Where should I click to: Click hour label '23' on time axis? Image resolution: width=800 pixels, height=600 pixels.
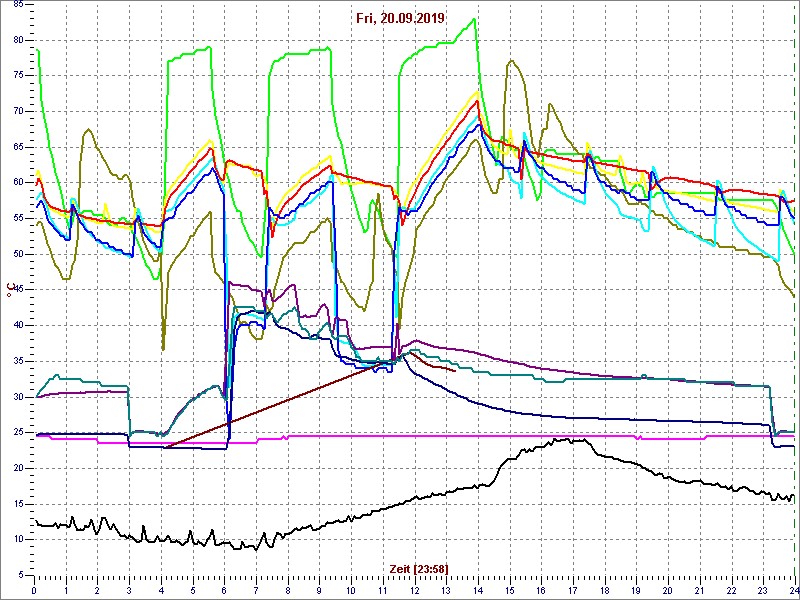[x=763, y=591]
